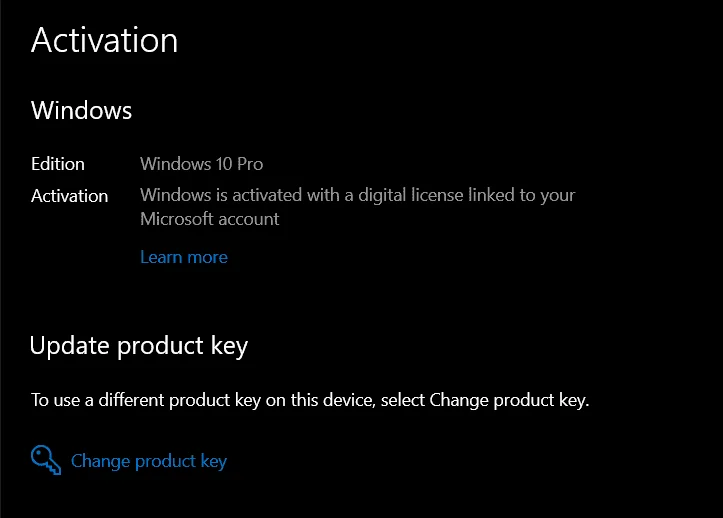Follow the Learn more link
This screenshot has width=723, height=518.
click(x=184, y=257)
